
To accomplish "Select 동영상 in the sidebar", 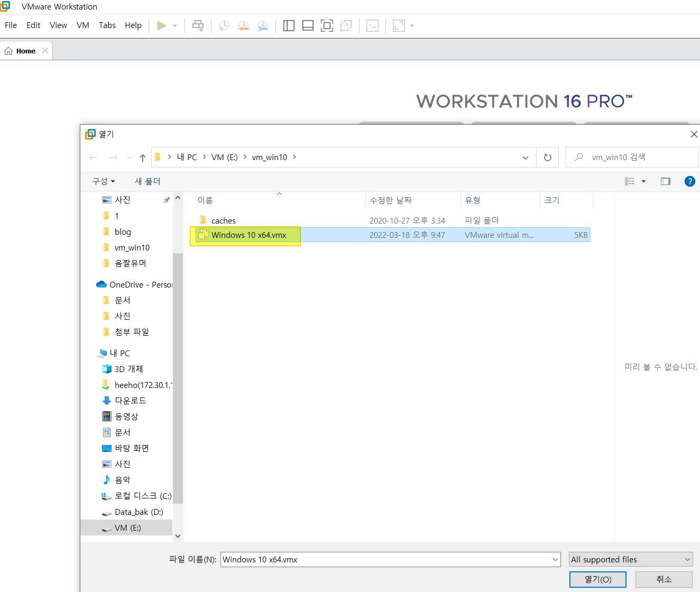I will pos(126,417).
